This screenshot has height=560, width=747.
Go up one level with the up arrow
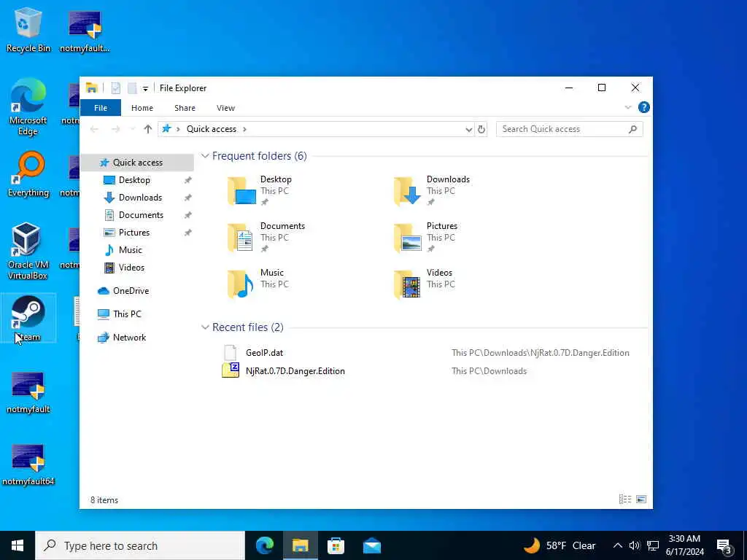click(147, 129)
